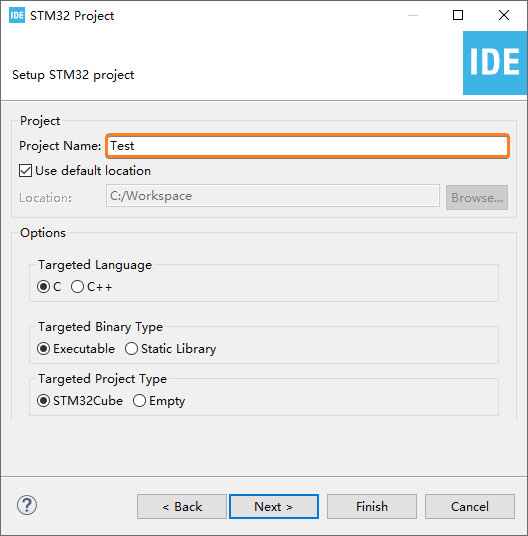Switch binary type to Static Library
Viewport: 528px width, 536px height.
[x=131, y=349]
